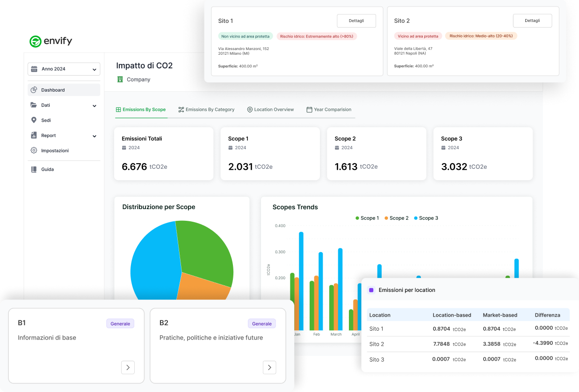579x392 pixels.
Task: Click Dettagli button for Sito 1
Action: [x=356, y=21]
